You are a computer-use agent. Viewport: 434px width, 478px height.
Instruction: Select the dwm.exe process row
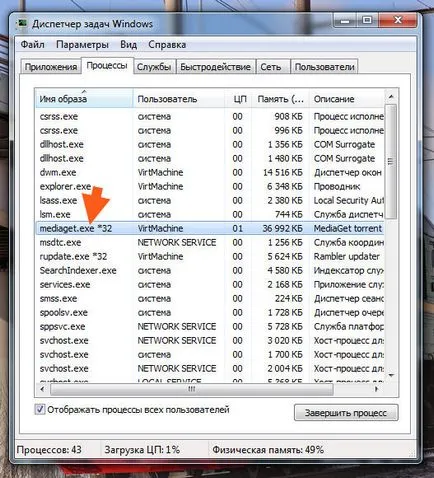[210, 172]
